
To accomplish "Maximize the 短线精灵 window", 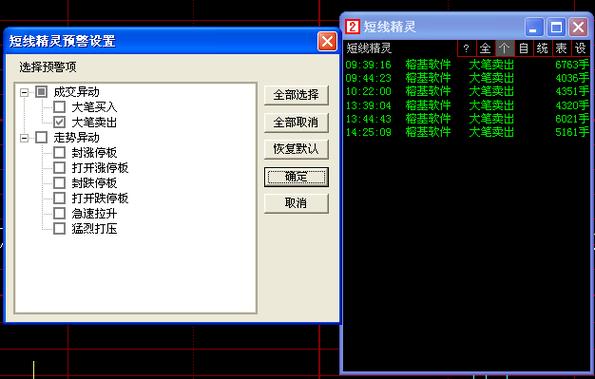I will pos(556,27).
